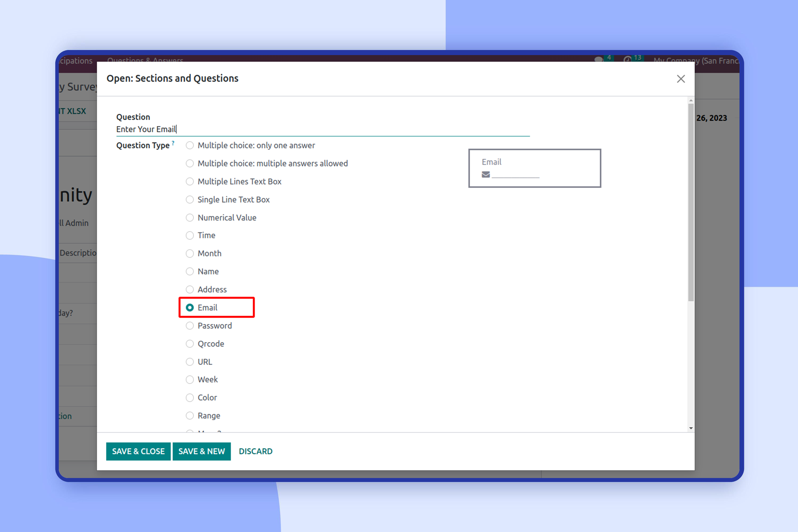
Task: Click the SAVE & NEW button
Action: click(x=202, y=451)
